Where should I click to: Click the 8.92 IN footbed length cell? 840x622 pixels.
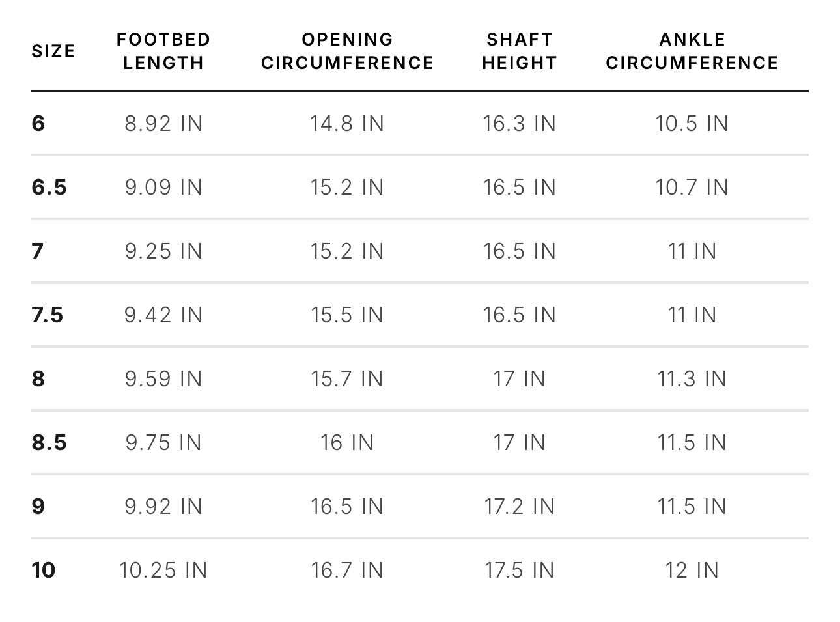163,123
